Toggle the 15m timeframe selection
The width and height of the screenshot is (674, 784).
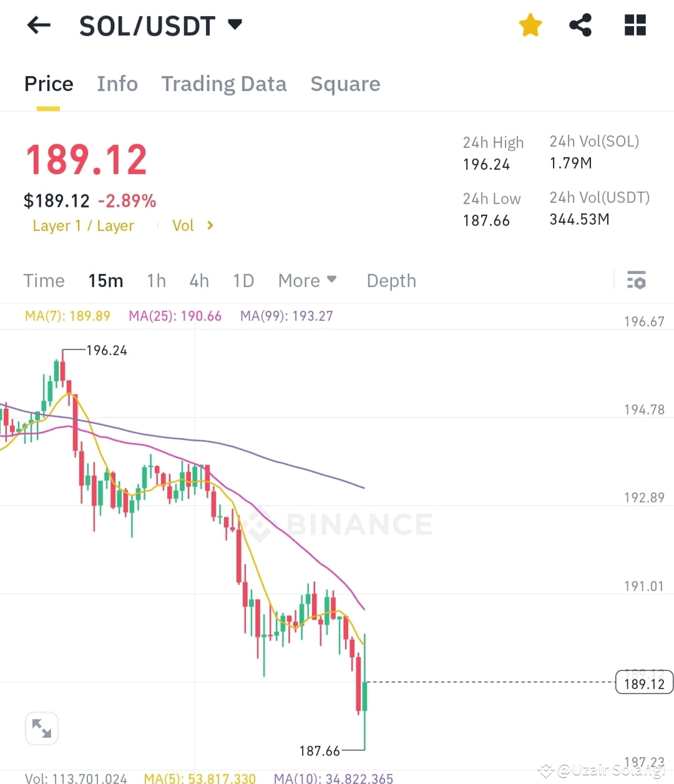coord(105,280)
